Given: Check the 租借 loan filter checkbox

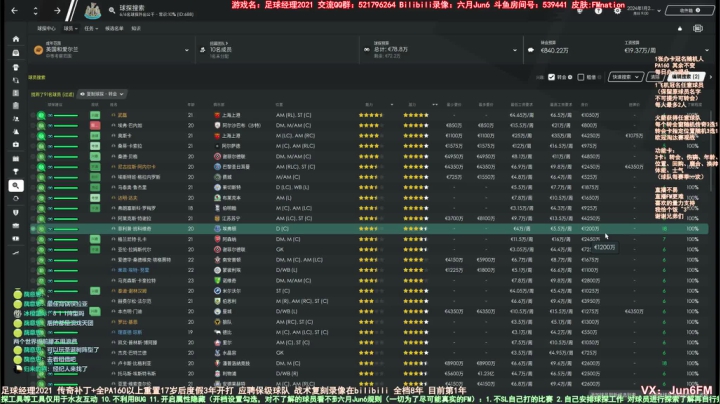Looking at the screenshot, I should (580, 77).
